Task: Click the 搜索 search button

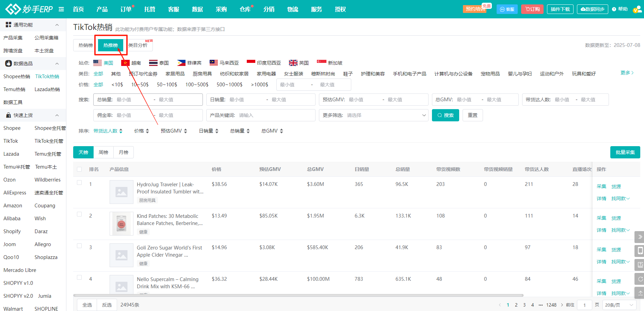Action: (446, 115)
